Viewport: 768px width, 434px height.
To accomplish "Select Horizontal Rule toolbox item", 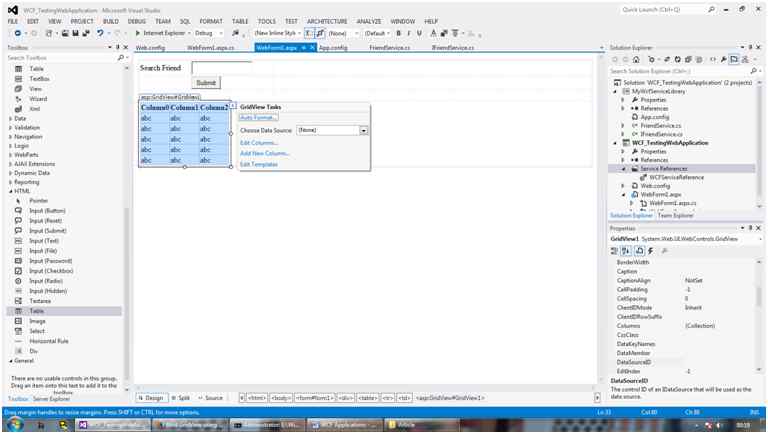I will pyautogui.click(x=48, y=341).
